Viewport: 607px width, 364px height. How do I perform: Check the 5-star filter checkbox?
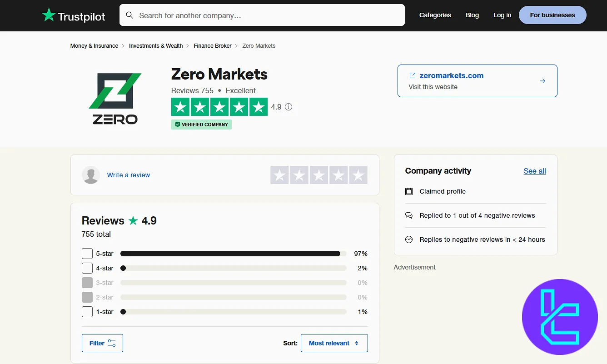[87, 254]
